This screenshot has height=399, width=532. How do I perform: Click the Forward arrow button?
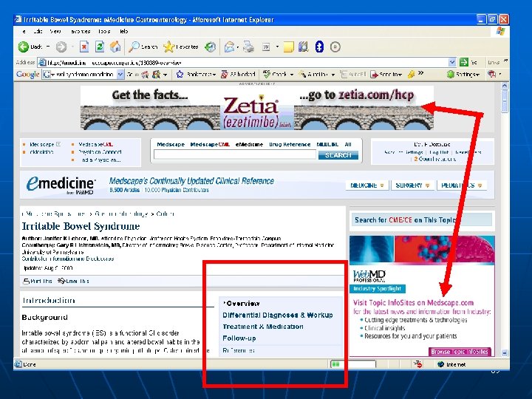(x=61, y=47)
